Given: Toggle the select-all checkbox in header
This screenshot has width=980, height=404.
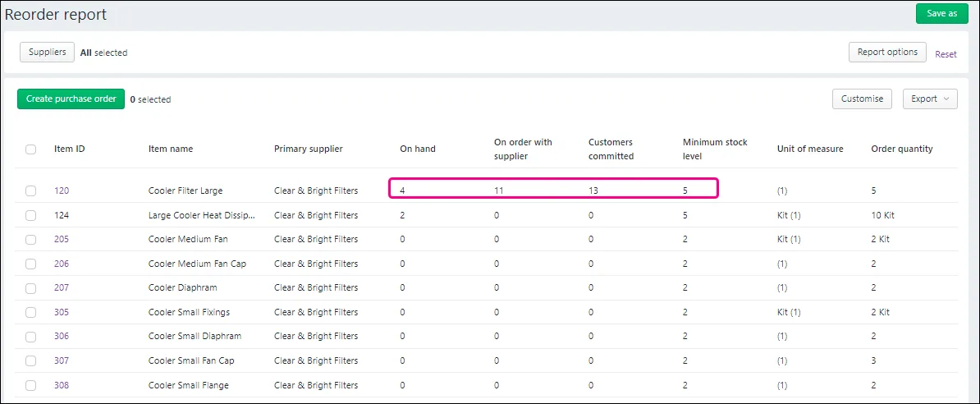Looking at the screenshot, I should pyautogui.click(x=30, y=149).
